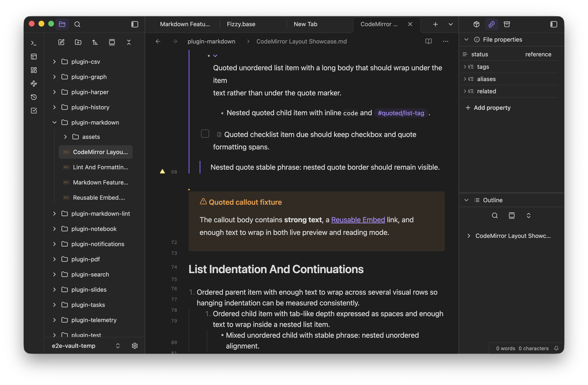The width and height of the screenshot is (588, 385).
Task: Click the Quoted callout fixture title
Action: pyautogui.click(x=245, y=202)
